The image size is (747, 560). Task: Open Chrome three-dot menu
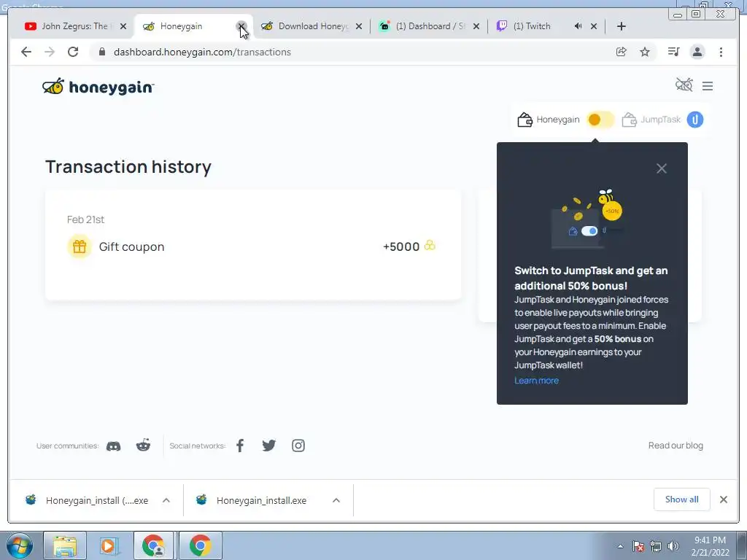click(721, 52)
